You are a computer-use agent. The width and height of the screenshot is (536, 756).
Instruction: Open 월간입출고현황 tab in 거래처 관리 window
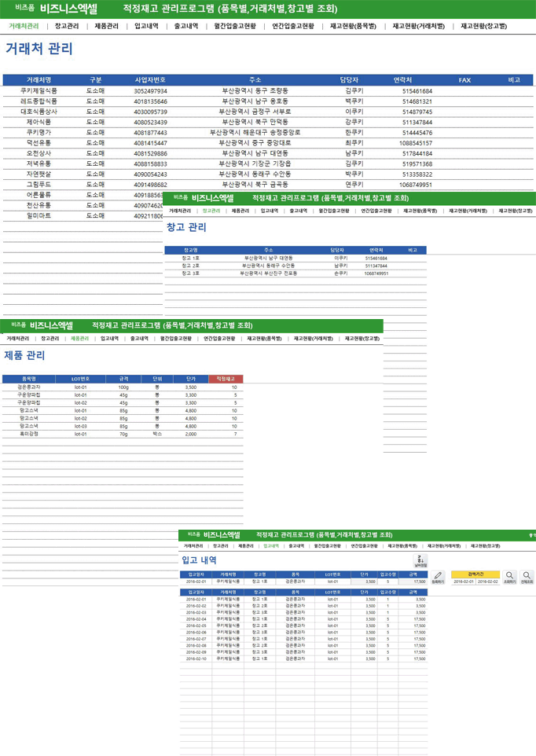coord(235,26)
